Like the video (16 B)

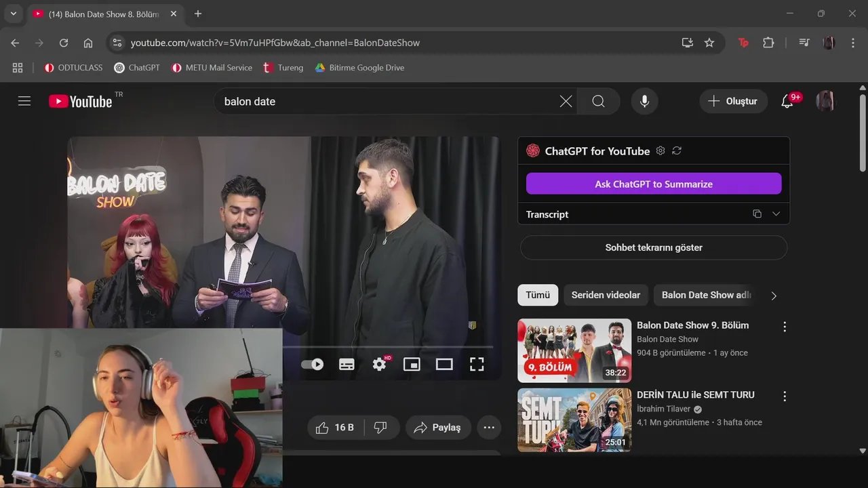click(x=336, y=428)
